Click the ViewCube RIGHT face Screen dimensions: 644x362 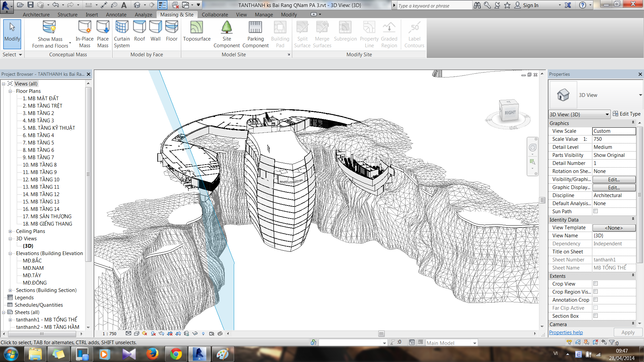pos(510,113)
